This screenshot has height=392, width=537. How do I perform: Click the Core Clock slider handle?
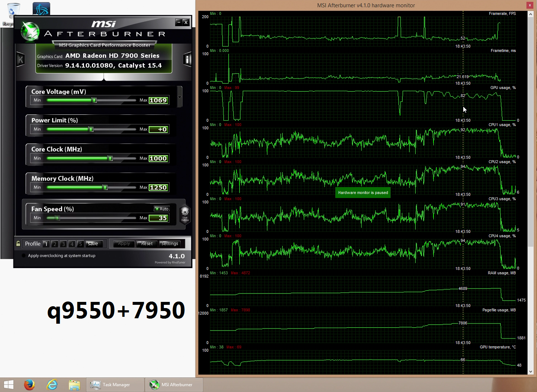pyautogui.click(x=110, y=158)
